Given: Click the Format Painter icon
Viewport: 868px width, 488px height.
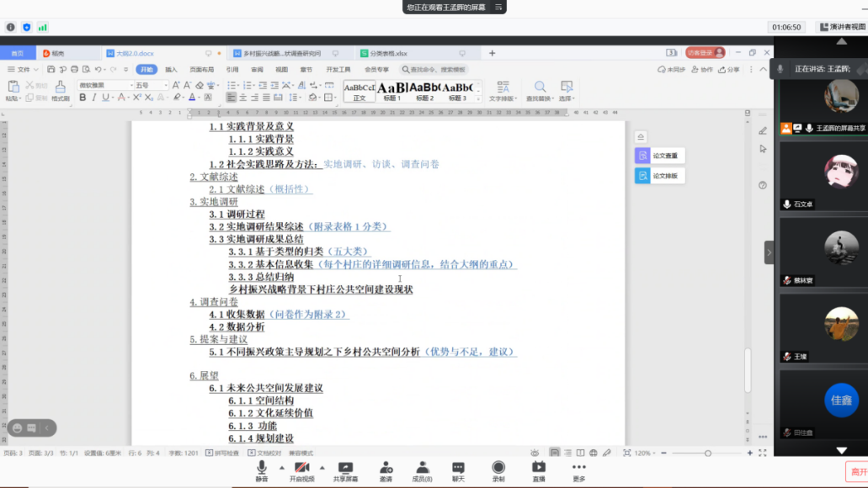Looking at the screenshot, I should click(60, 91).
